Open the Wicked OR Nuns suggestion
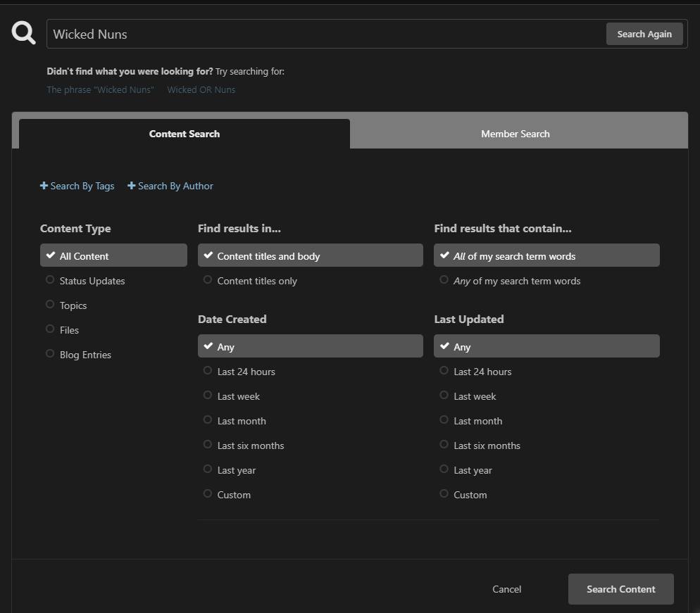 tap(201, 89)
